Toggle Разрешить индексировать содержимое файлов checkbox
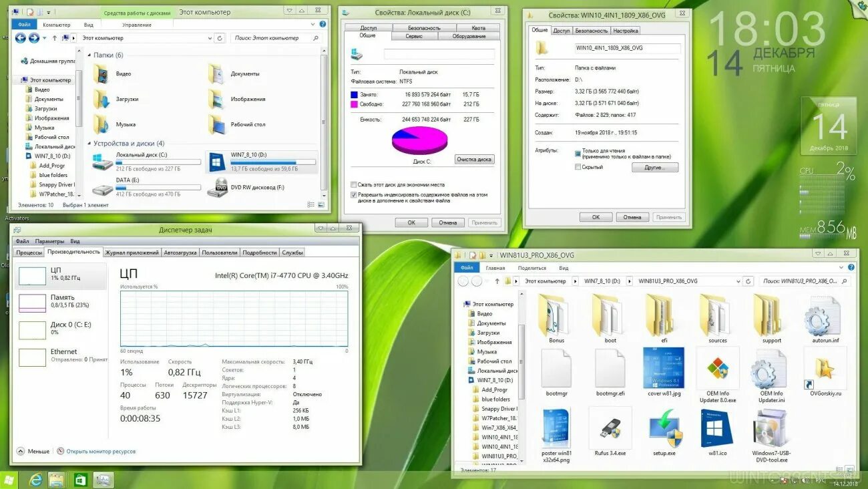This screenshot has height=489, width=868. click(354, 195)
